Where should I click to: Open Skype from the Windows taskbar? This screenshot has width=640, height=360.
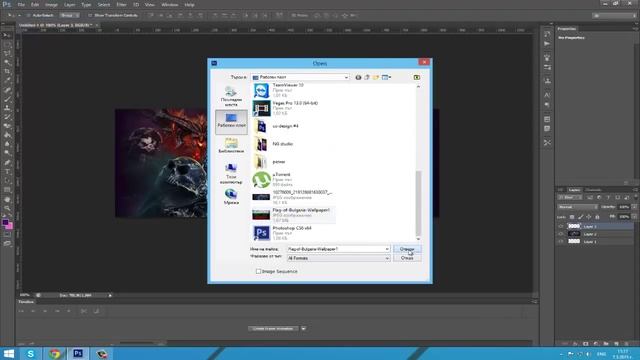(x=31, y=353)
